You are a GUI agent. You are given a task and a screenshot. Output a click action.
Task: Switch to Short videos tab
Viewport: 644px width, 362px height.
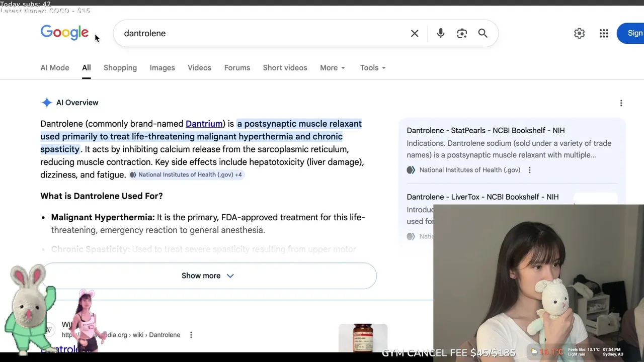[x=285, y=68]
